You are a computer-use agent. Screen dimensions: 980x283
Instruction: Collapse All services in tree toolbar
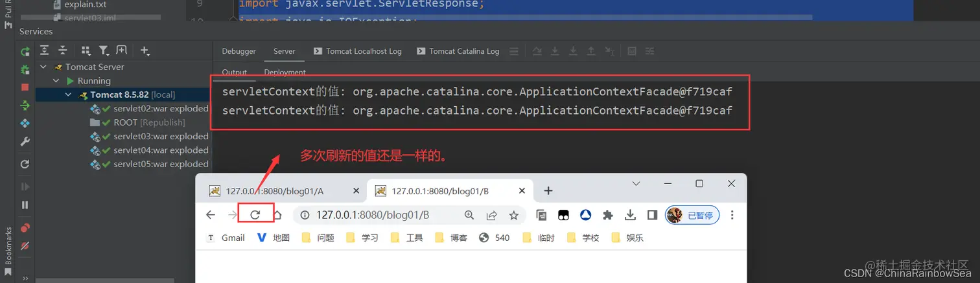click(x=62, y=50)
